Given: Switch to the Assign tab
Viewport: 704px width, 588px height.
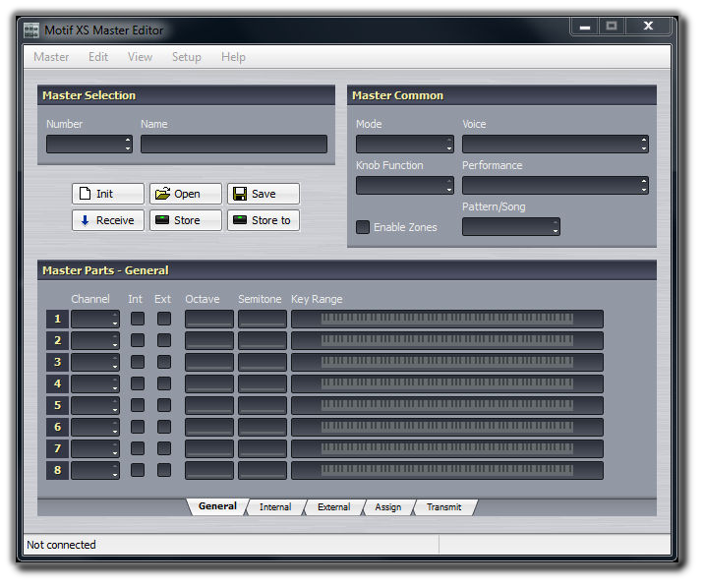Looking at the screenshot, I should coord(388,507).
